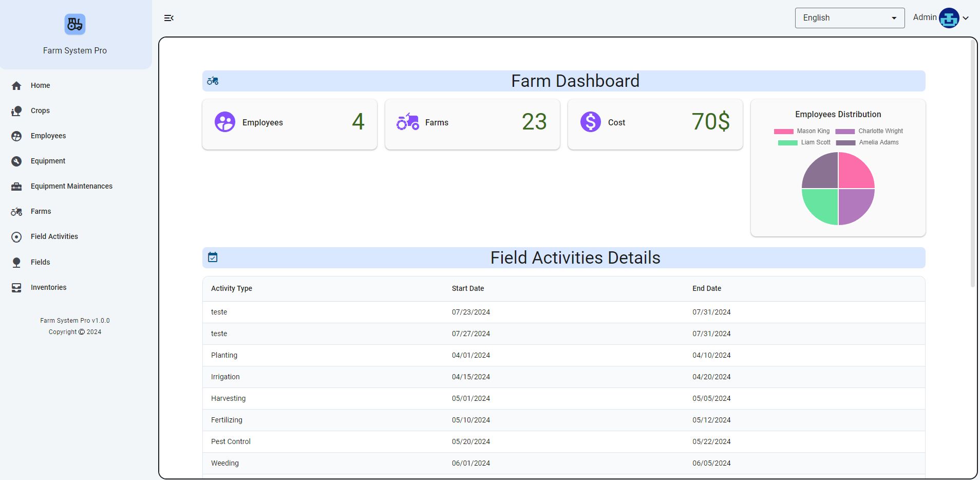
Task: Go to Home in the sidebar
Action: click(x=40, y=85)
